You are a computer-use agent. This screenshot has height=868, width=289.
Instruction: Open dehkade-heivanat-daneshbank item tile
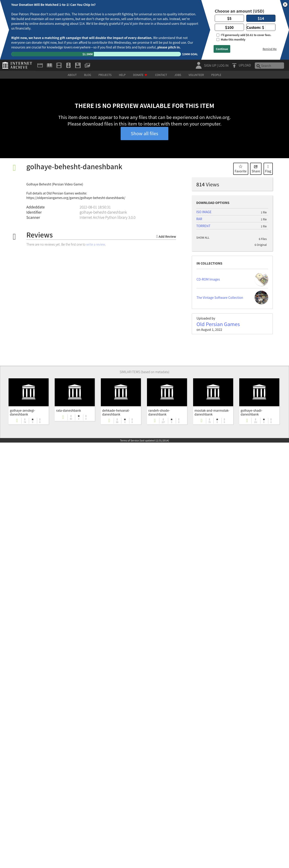[121, 401]
